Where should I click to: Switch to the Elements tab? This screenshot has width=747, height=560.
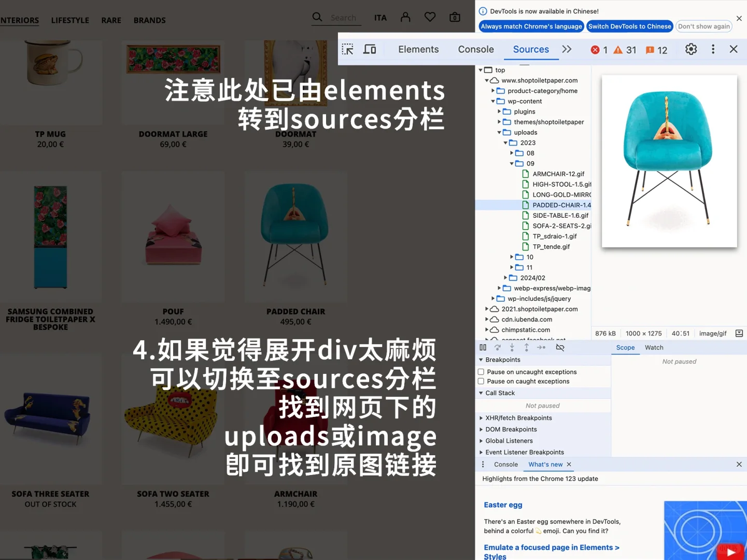coord(418,49)
